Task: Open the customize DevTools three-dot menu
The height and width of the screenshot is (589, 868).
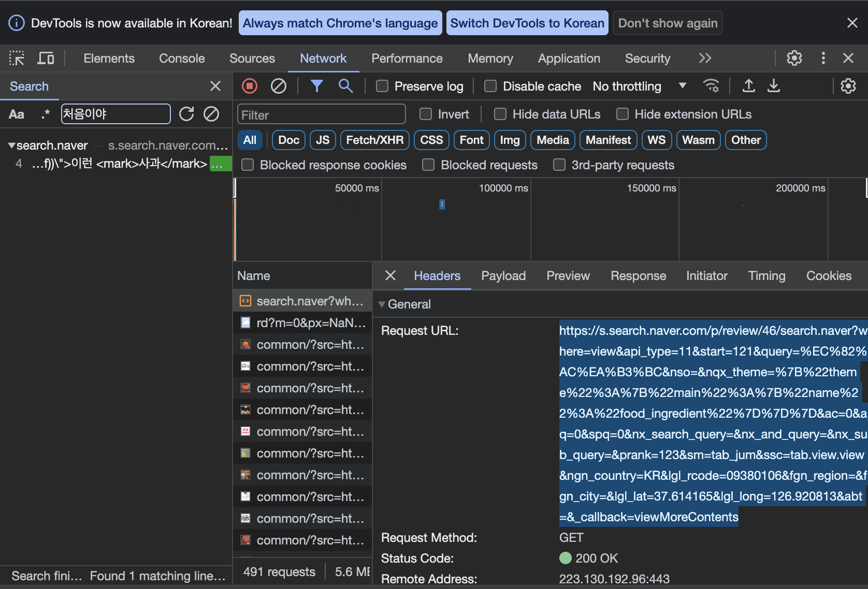Action: (x=823, y=58)
